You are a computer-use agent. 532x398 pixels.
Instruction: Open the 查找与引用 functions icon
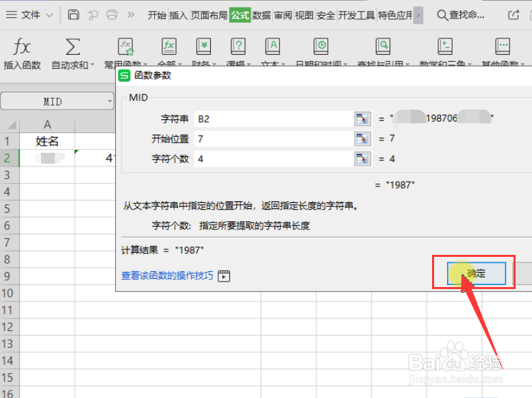click(x=383, y=46)
